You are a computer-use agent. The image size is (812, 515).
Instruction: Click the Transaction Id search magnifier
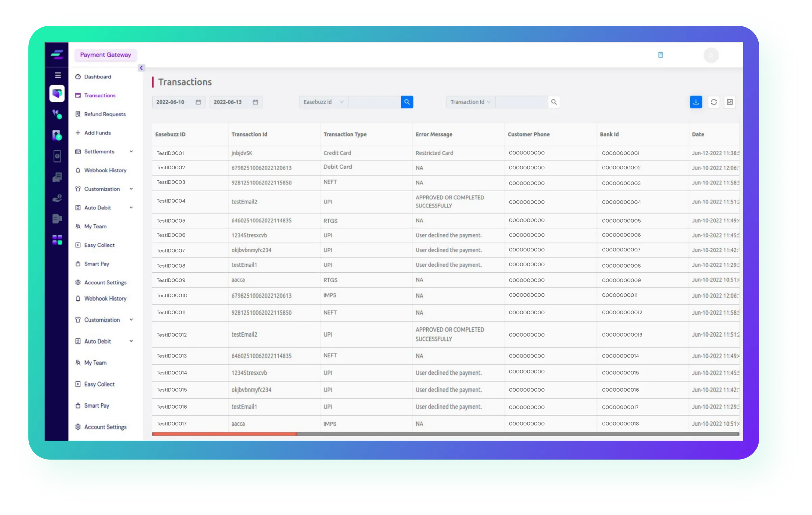tap(554, 102)
